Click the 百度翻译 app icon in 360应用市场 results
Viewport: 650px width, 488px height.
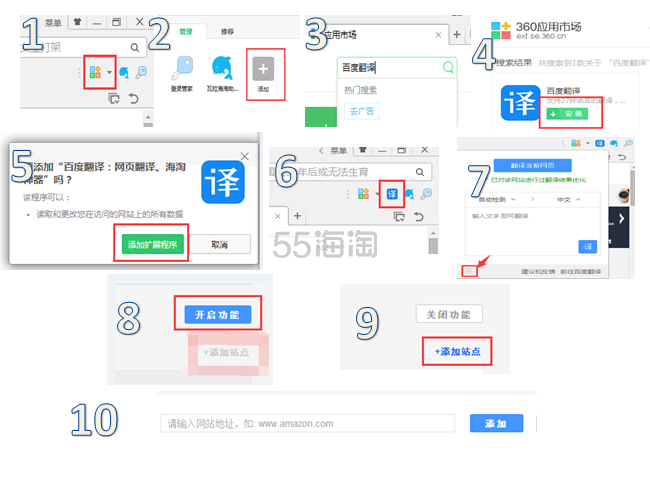(x=521, y=105)
